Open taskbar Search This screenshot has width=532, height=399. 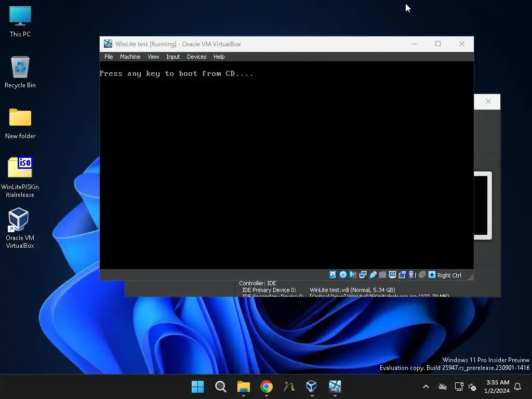220,387
